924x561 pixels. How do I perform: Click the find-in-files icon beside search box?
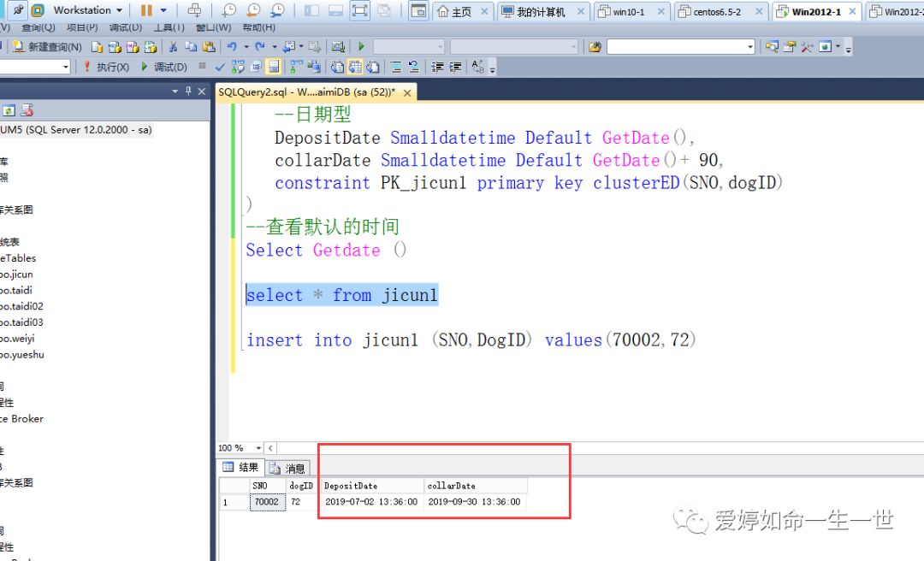595,46
